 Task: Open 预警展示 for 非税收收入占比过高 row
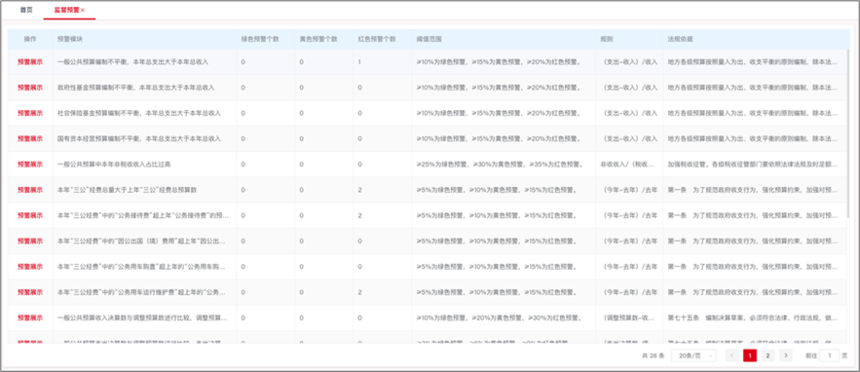30,164
